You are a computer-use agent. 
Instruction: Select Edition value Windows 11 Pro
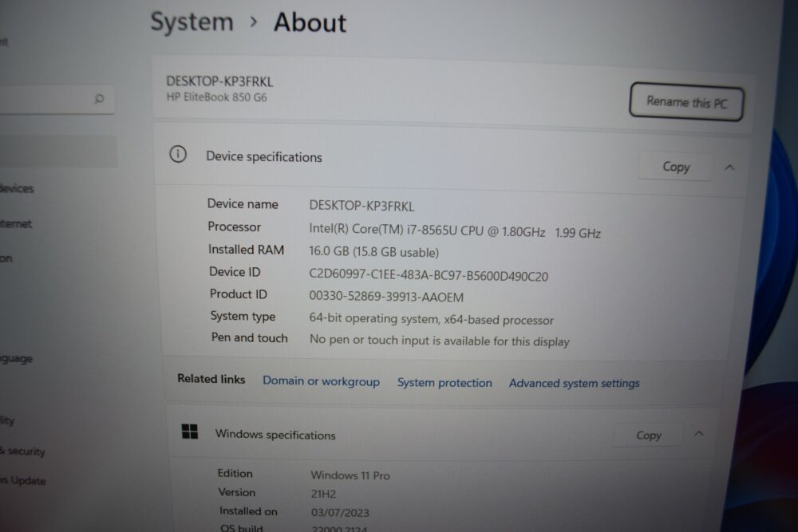tap(350, 475)
